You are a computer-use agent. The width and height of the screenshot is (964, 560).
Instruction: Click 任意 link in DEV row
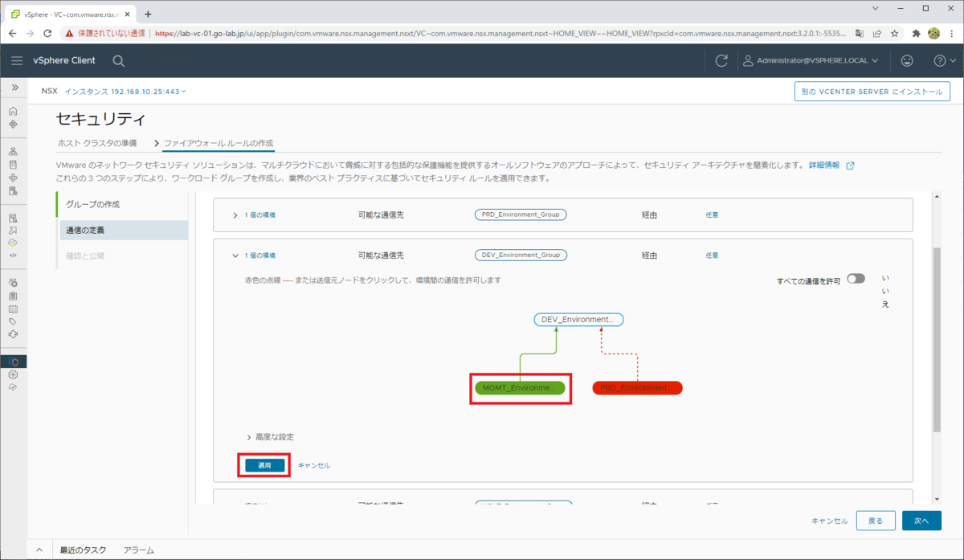tap(712, 255)
